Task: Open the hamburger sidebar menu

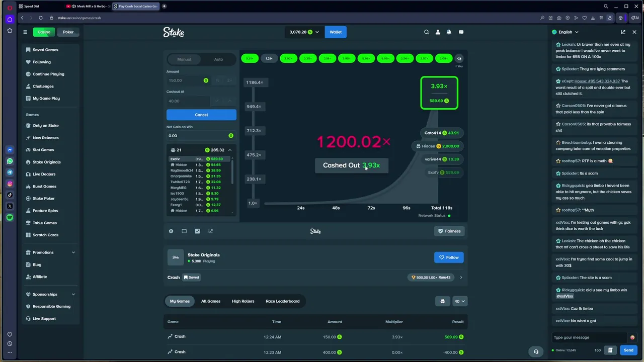Action: click(x=25, y=32)
